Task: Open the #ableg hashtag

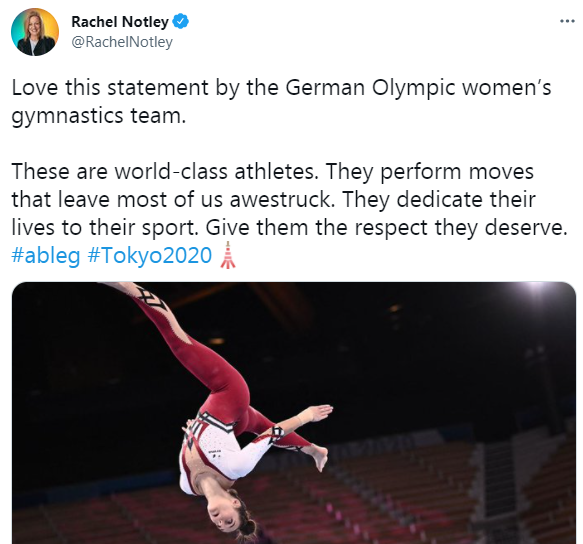Action: pos(46,256)
